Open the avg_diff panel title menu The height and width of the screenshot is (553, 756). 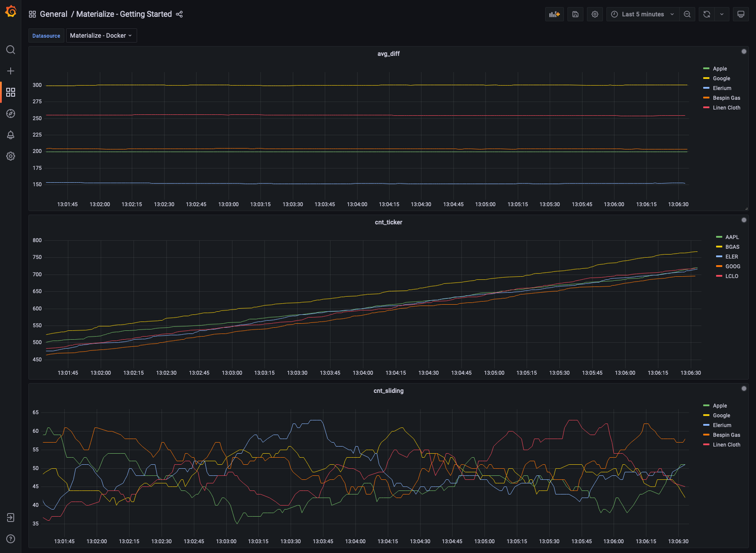[x=389, y=54]
